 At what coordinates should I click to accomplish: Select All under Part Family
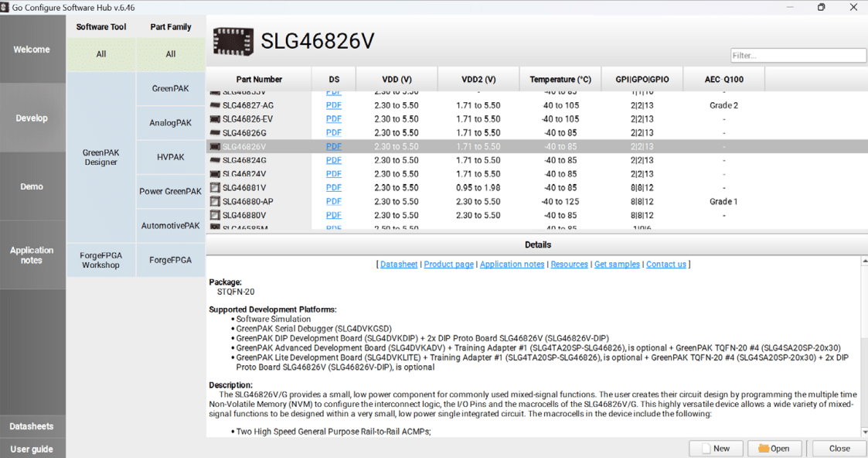[171, 54]
